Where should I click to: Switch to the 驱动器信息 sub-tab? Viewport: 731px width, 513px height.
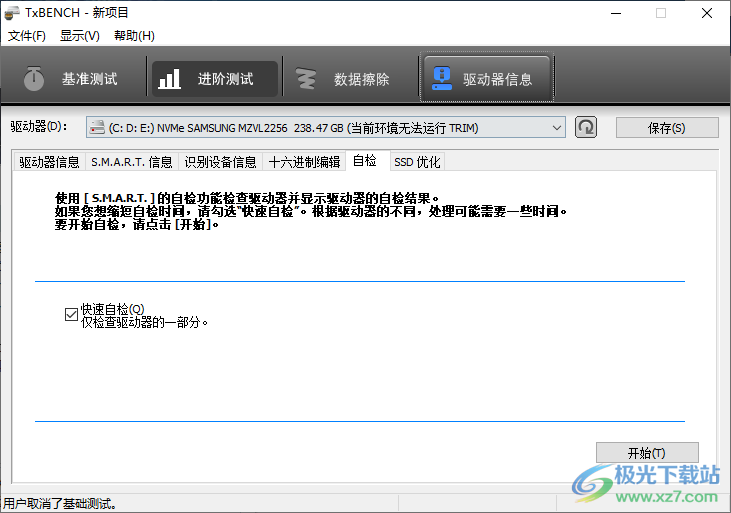click(x=49, y=162)
